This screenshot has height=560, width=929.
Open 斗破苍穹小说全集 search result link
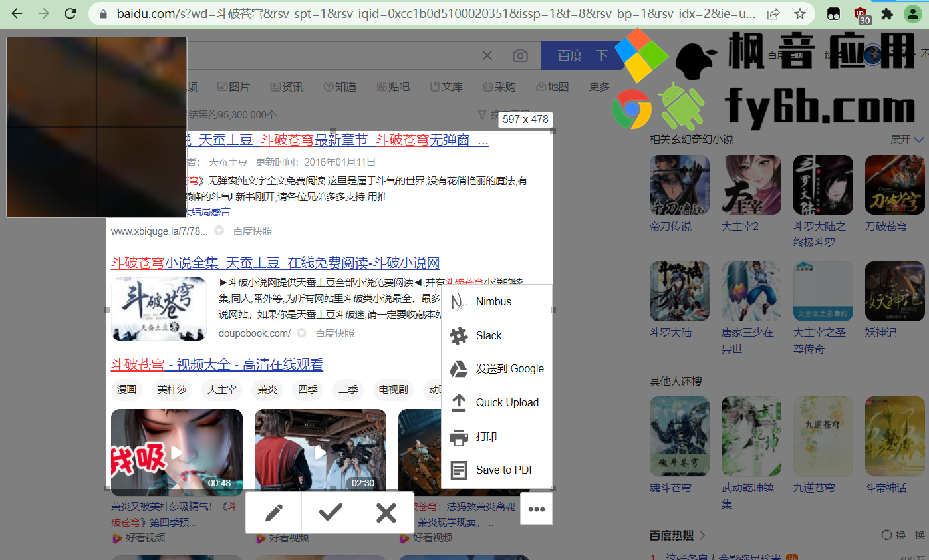click(275, 263)
